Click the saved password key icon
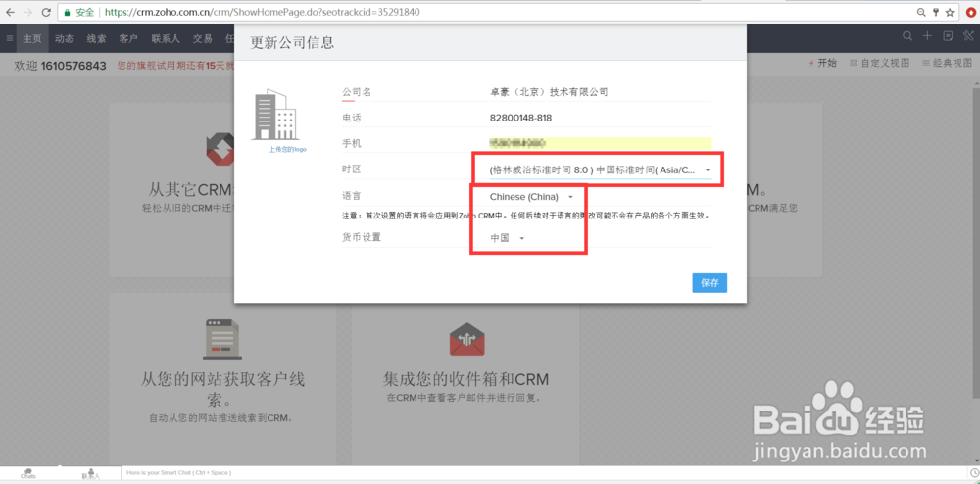980x484 pixels. [936, 12]
